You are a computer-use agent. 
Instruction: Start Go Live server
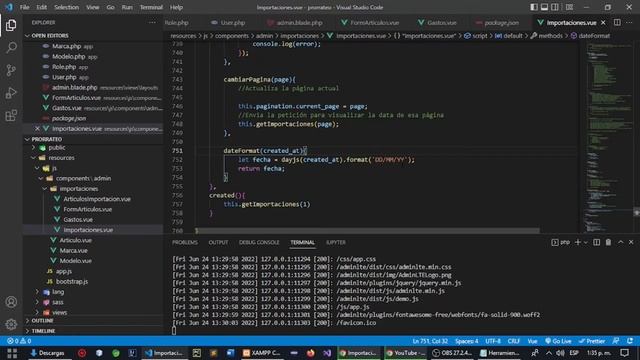point(558,341)
